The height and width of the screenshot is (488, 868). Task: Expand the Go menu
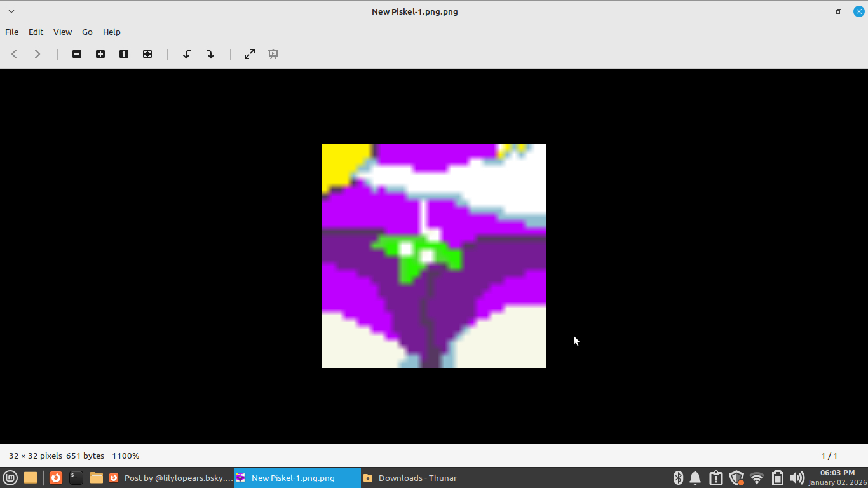87,32
